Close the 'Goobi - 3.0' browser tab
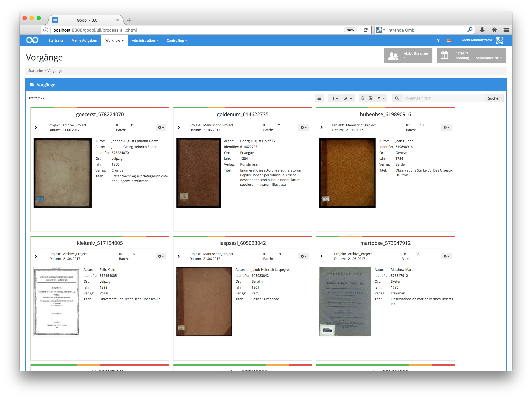Viewport: 532px width, 399px height. [x=117, y=20]
